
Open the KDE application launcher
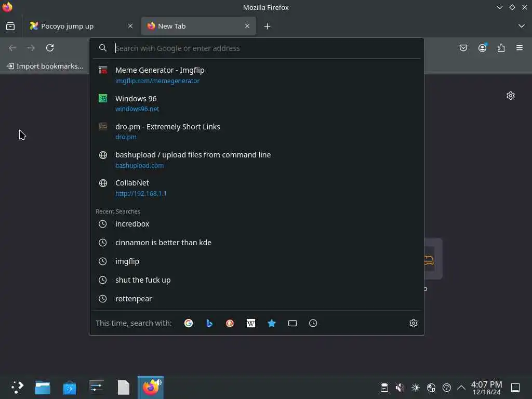(x=17, y=387)
